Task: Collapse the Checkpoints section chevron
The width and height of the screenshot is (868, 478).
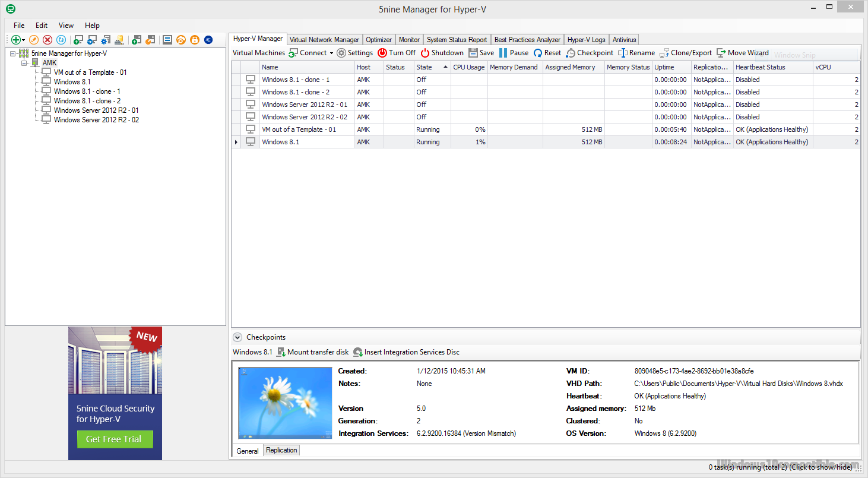Action: pos(237,337)
